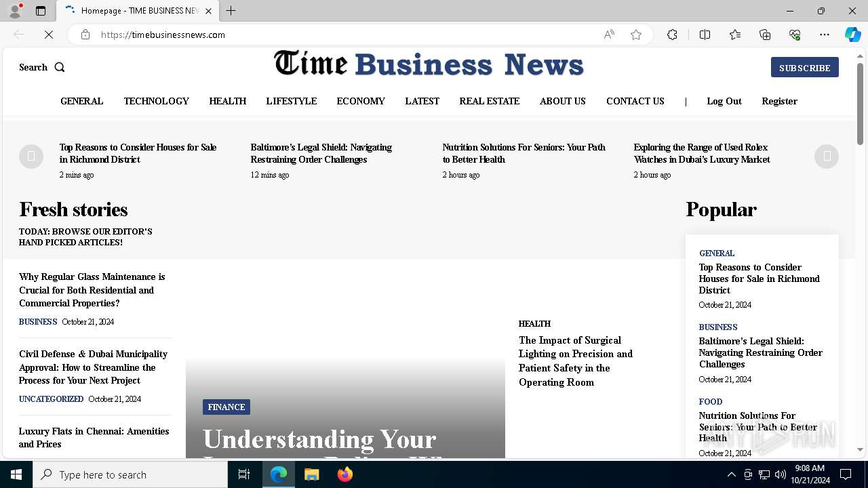Image resolution: width=868 pixels, height=488 pixels.
Task: Launch File Explorer from the taskbar
Action: tap(312, 474)
